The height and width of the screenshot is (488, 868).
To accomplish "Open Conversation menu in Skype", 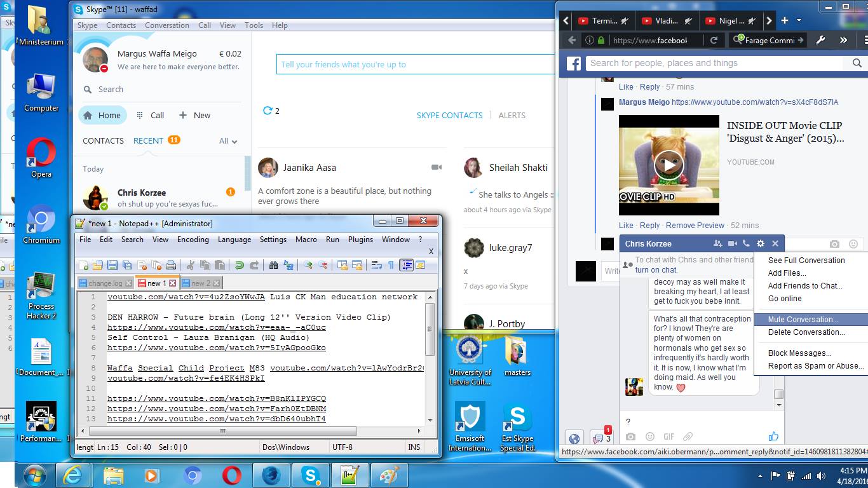I will (166, 25).
